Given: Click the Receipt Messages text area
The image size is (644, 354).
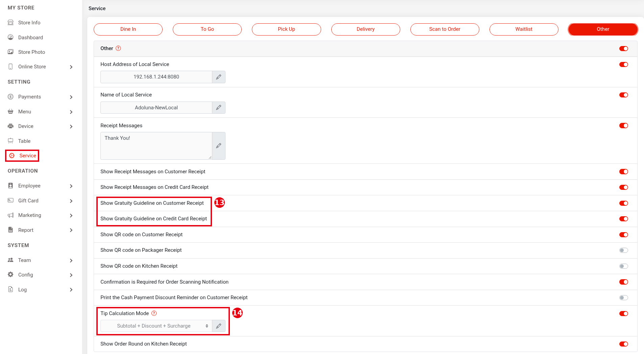Looking at the screenshot, I should coord(156,146).
